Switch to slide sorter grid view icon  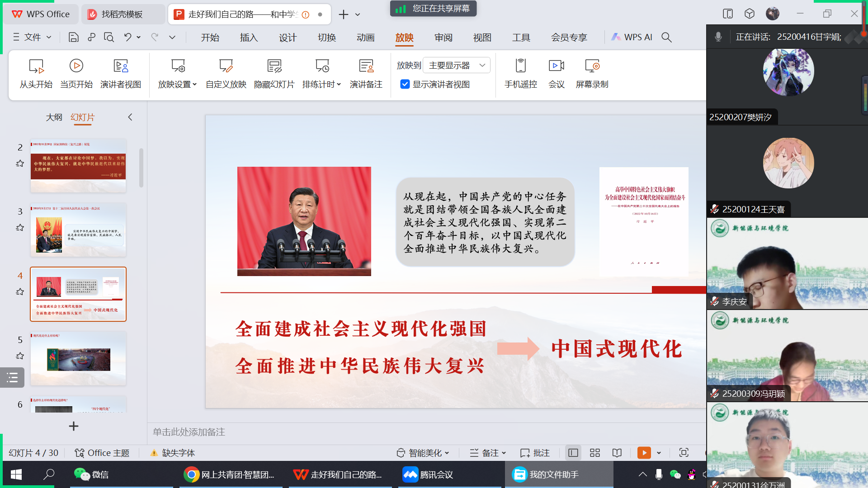[595, 453]
